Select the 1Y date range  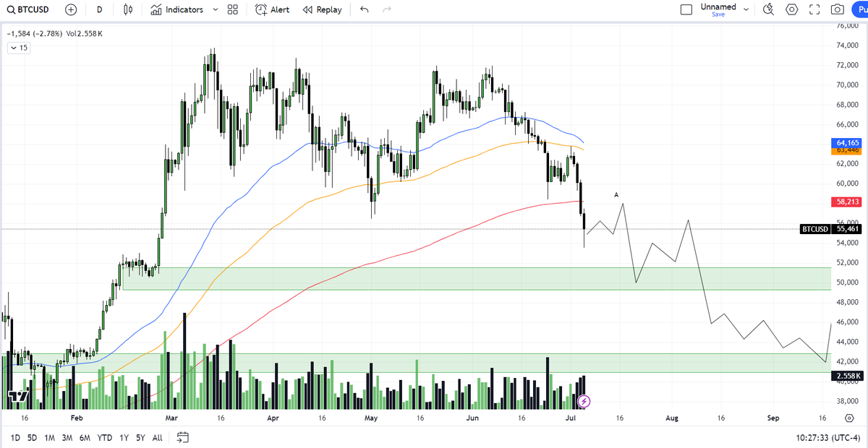[124, 437]
